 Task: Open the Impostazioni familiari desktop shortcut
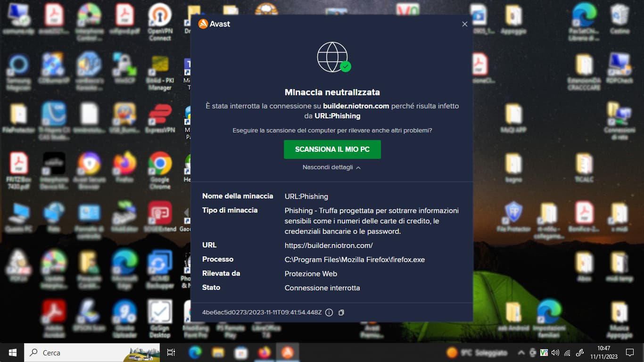tap(549, 319)
